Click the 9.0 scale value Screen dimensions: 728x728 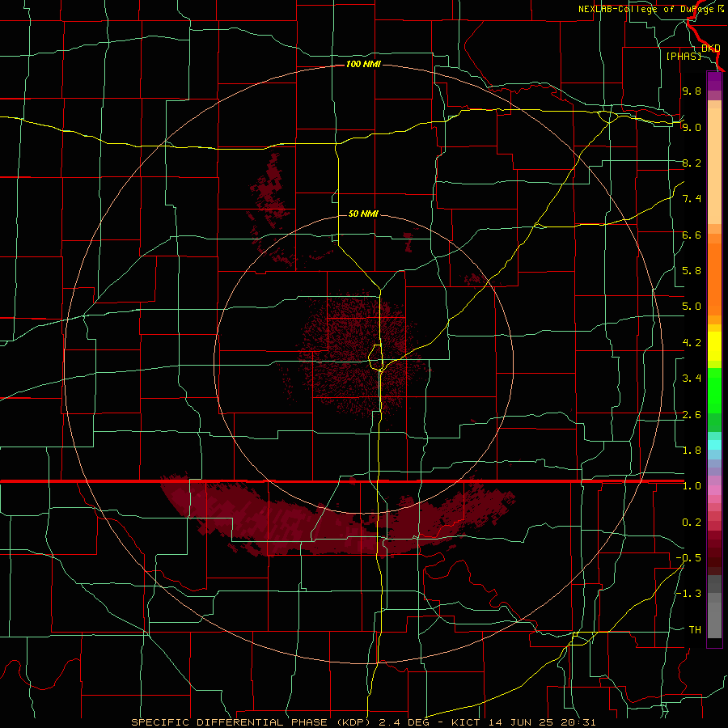pos(692,127)
